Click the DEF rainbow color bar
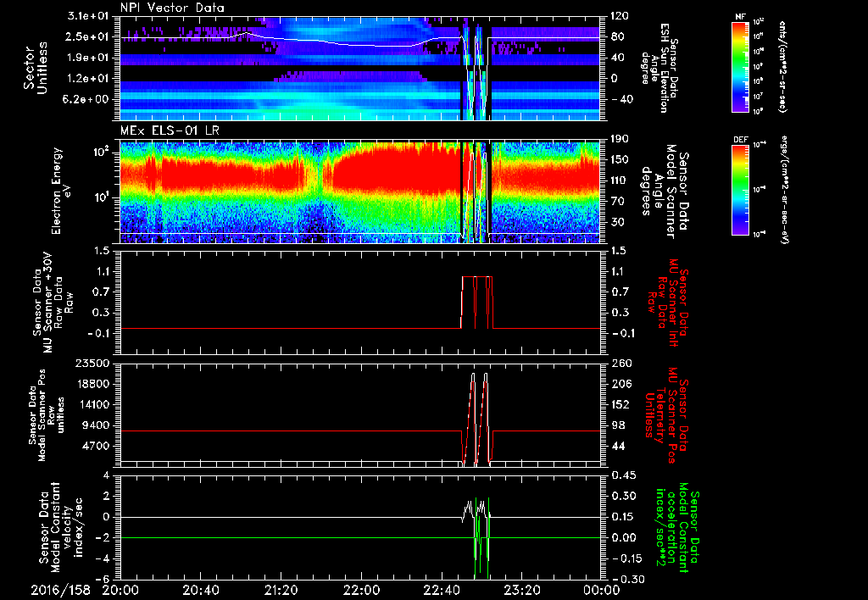The image size is (868, 600). [x=742, y=190]
